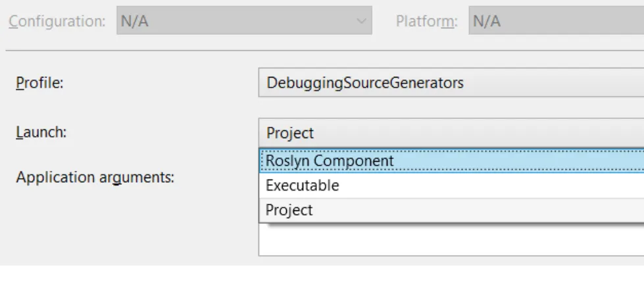
Task: Click N/A value in Configuration box
Action: [x=134, y=21]
